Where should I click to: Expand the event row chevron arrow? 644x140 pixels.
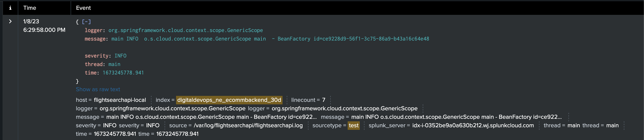pos(10,21)
